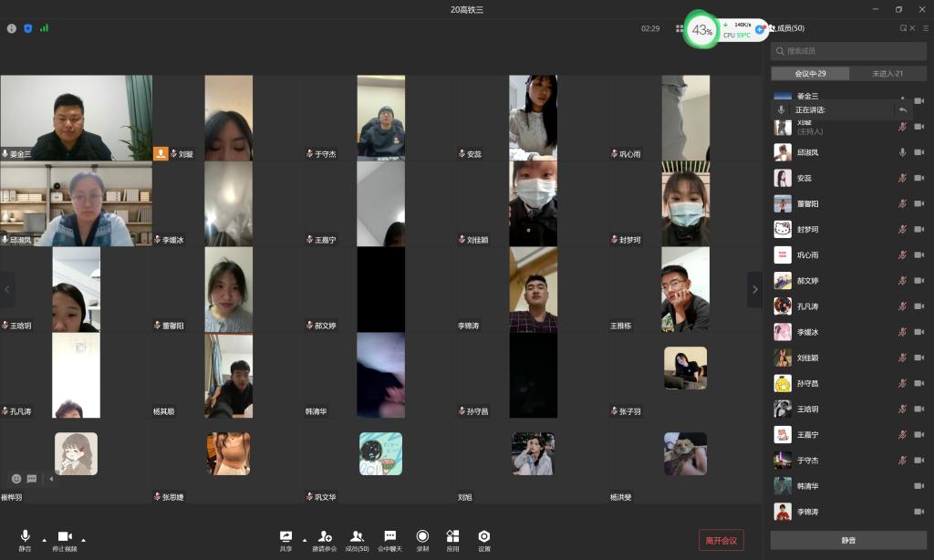The width and height of the screenshot is (934, 560).
Task: Expand video options arrow next to 停止视频
Action: pyautogui.click(x=83, y=540)
